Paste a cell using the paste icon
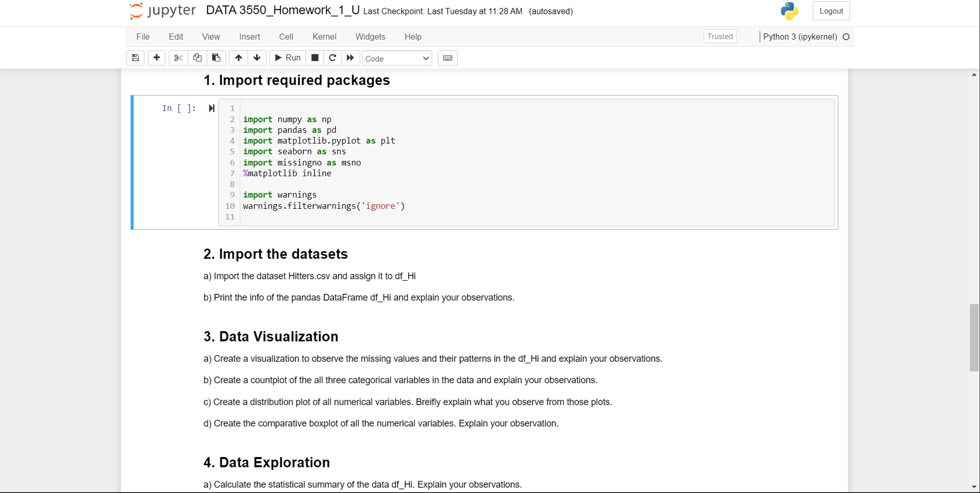The image size is (980, 493). coord(216,58)
